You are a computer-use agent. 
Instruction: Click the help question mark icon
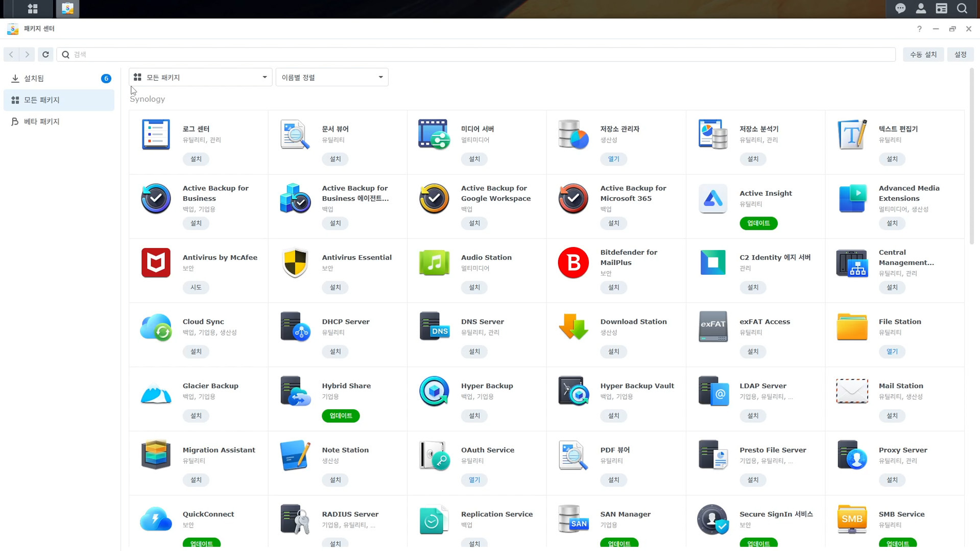point(919,29)
